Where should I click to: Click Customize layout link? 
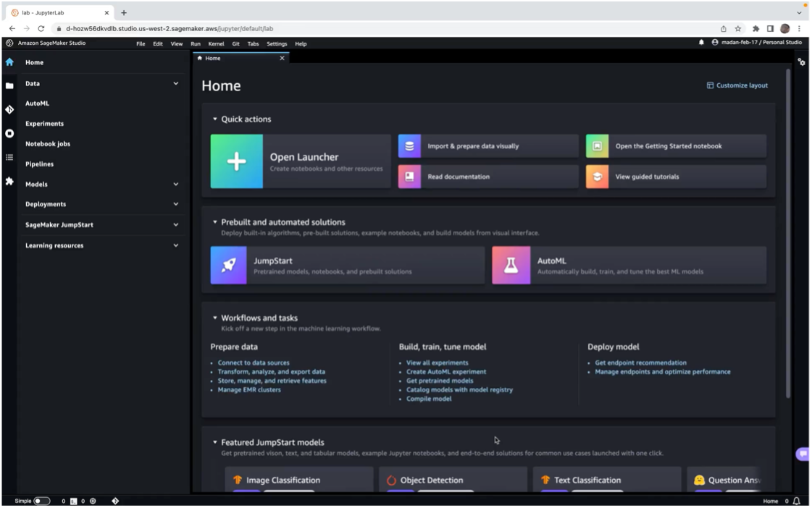tap(737, 85)
